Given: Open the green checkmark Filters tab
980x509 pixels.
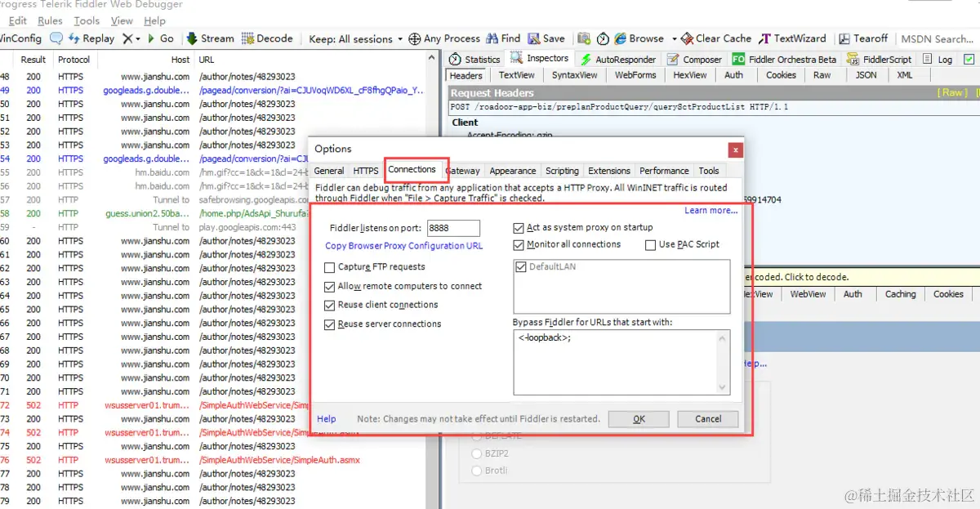Looking at the screenshot, I should pyautogui.click(x=969, y=60).
